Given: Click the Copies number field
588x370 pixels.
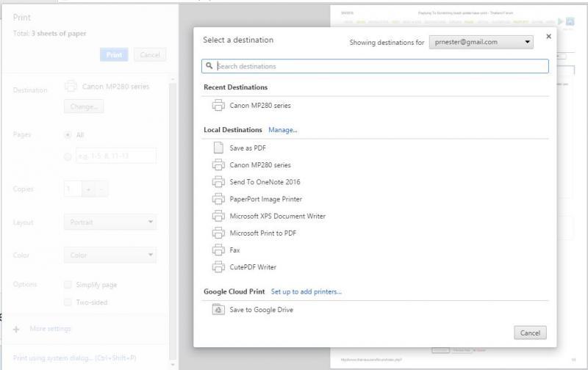Looking at the screenshot, I should click(x=73, y=189).
